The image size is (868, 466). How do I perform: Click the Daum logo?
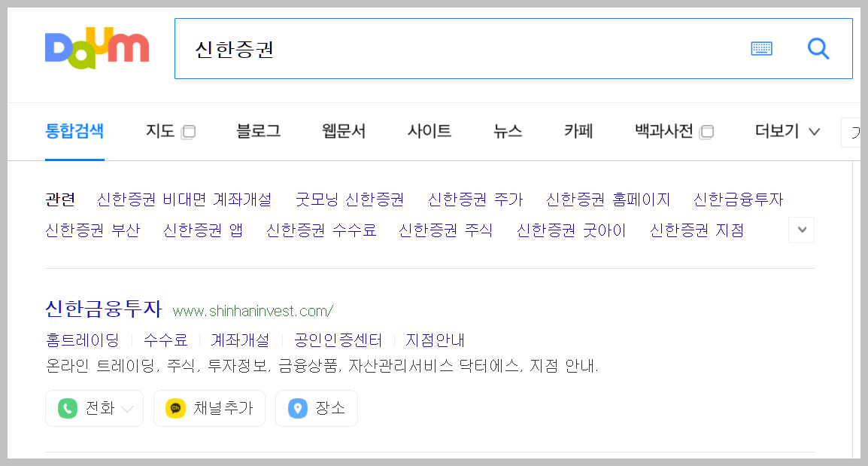click(97, 48)
